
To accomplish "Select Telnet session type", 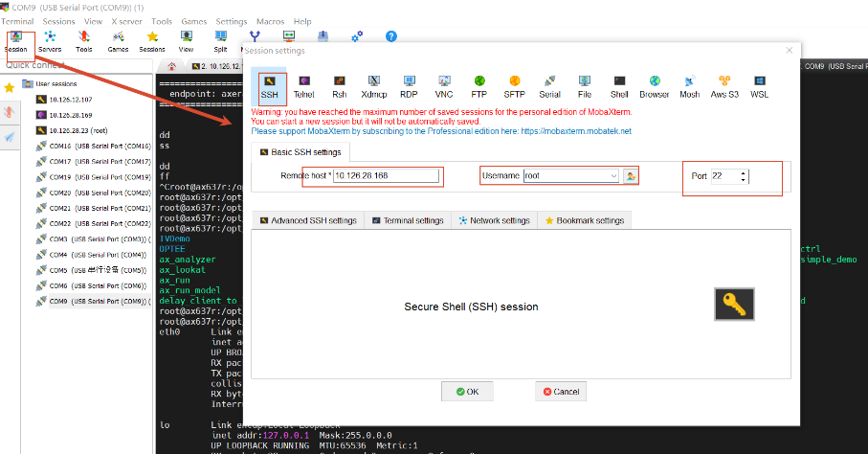I will tap(304, 87).
